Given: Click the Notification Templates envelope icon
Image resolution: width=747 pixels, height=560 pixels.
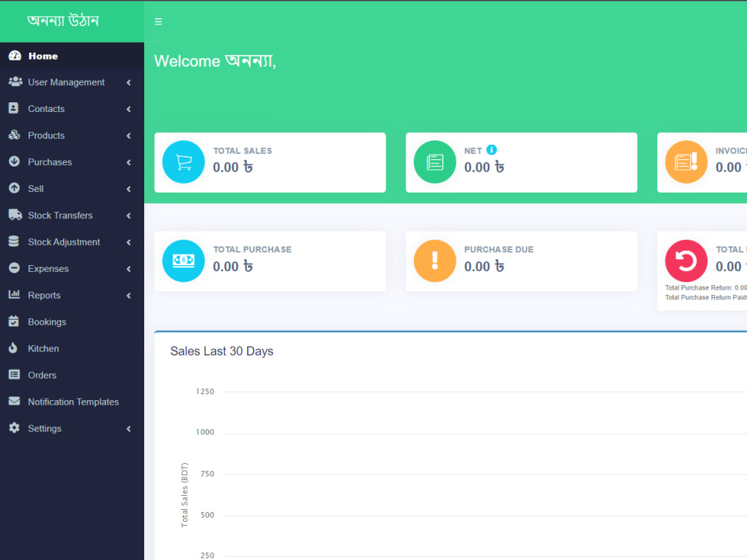Looking at the screenshot, I should [x=14, y=401].
